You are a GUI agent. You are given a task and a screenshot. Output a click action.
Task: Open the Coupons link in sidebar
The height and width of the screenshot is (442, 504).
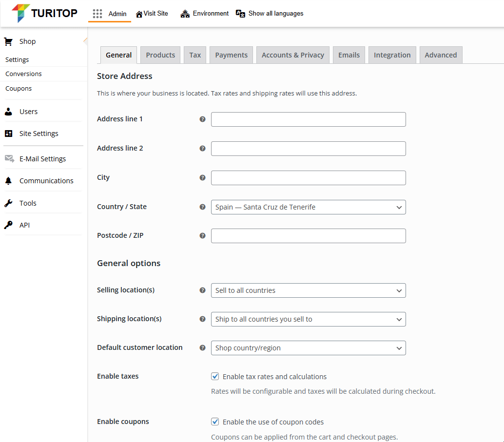click(x=19, y=89)
